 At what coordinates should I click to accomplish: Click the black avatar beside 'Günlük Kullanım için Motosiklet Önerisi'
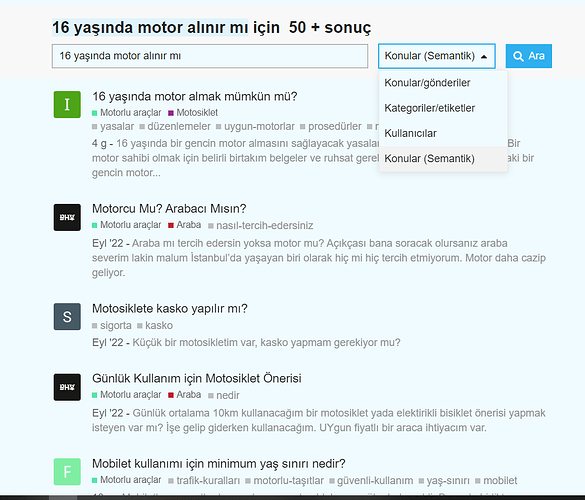point(67,387)
